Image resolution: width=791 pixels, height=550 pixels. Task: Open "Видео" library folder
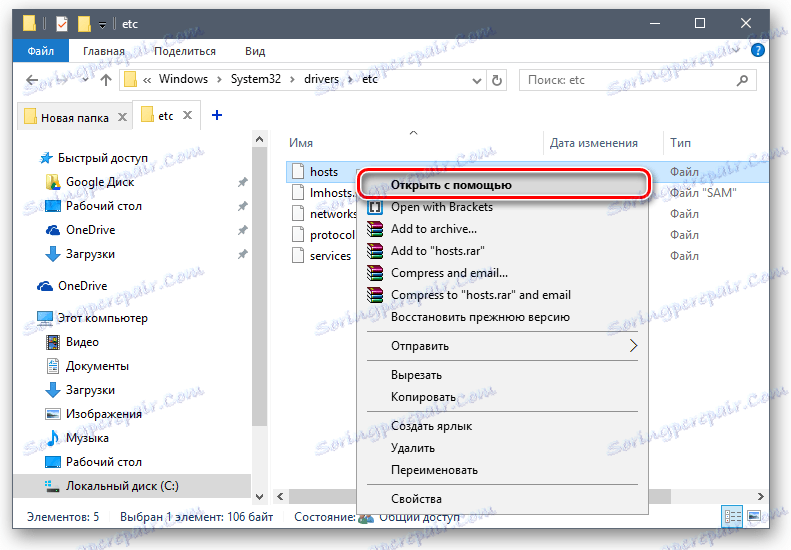(82, 342)
